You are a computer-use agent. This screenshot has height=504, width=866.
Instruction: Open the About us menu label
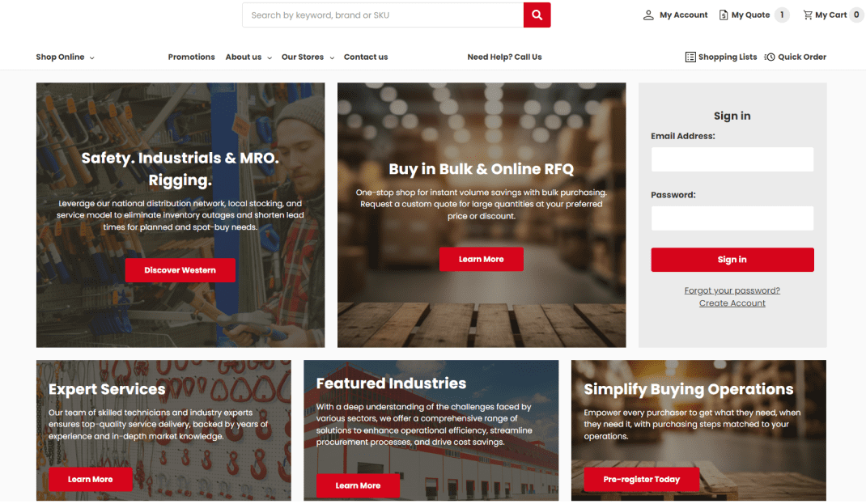(x=243, y=57)
